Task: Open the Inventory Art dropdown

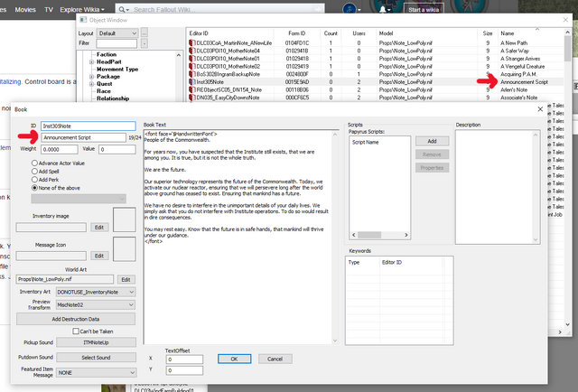Action: [x=96, y=292]
